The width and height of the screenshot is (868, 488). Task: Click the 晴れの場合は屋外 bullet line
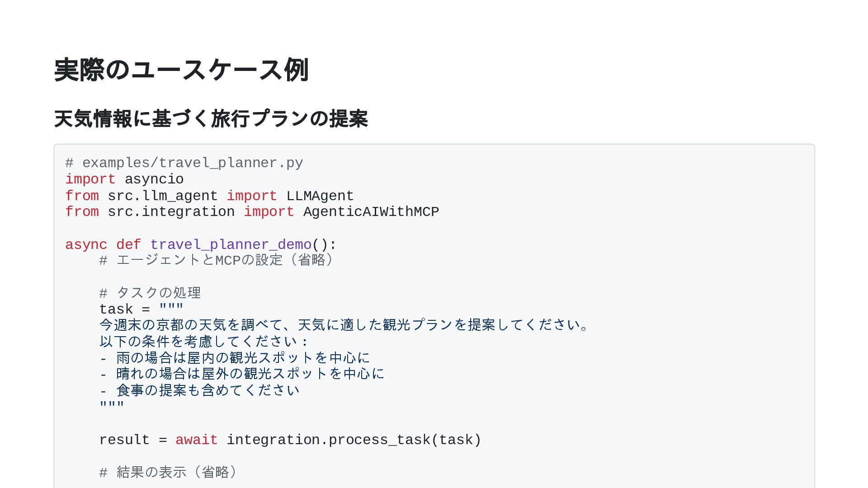(x=242, y=374)
